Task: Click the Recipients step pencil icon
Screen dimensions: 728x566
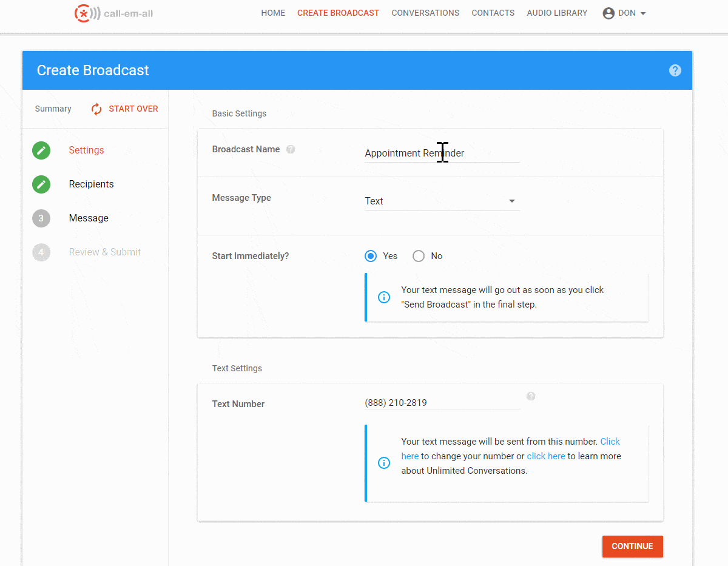Action: click(x=41, y=184)
